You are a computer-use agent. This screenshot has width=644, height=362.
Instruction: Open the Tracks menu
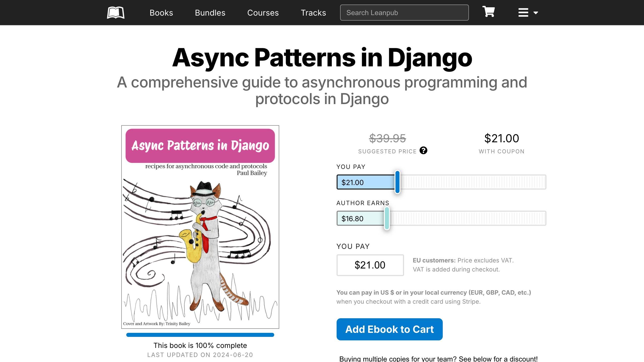pyautogui.click(x=313, y=13)
